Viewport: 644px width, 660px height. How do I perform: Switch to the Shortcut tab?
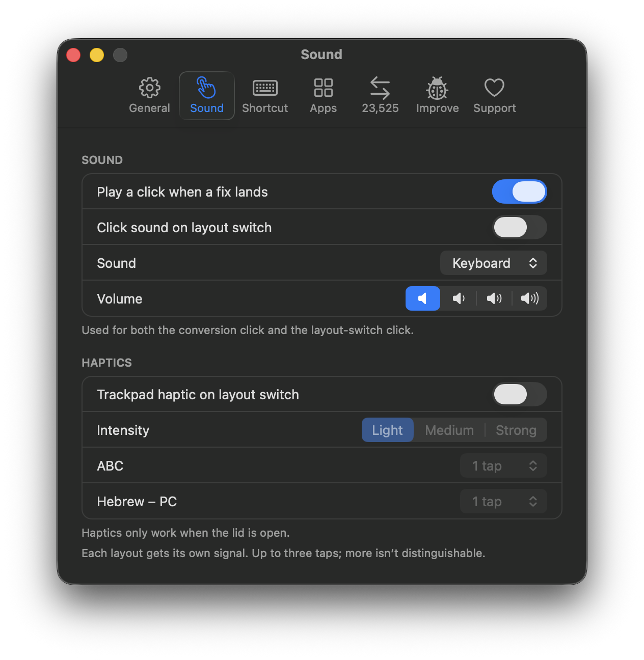tap(265, 96)
